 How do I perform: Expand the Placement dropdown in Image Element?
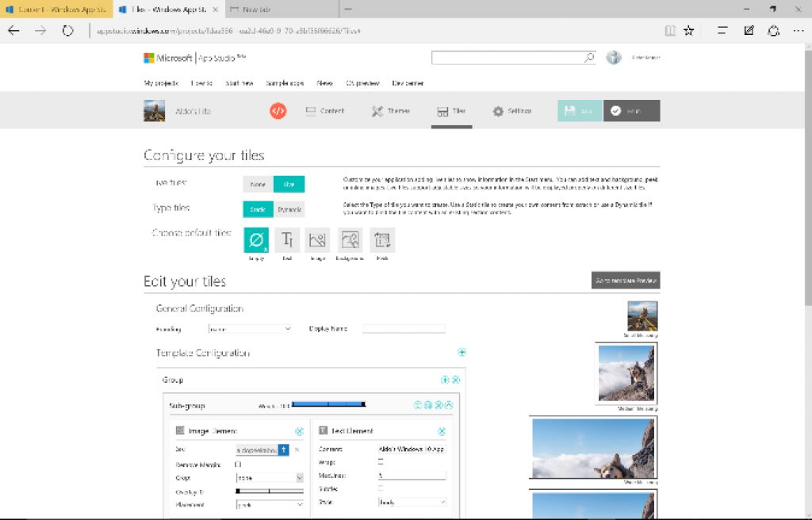[270, 504]
